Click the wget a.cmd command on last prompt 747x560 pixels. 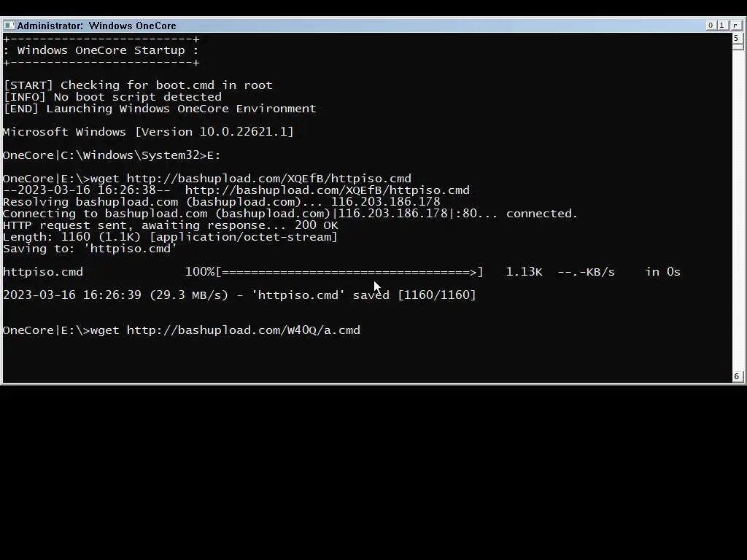(225, 330)
